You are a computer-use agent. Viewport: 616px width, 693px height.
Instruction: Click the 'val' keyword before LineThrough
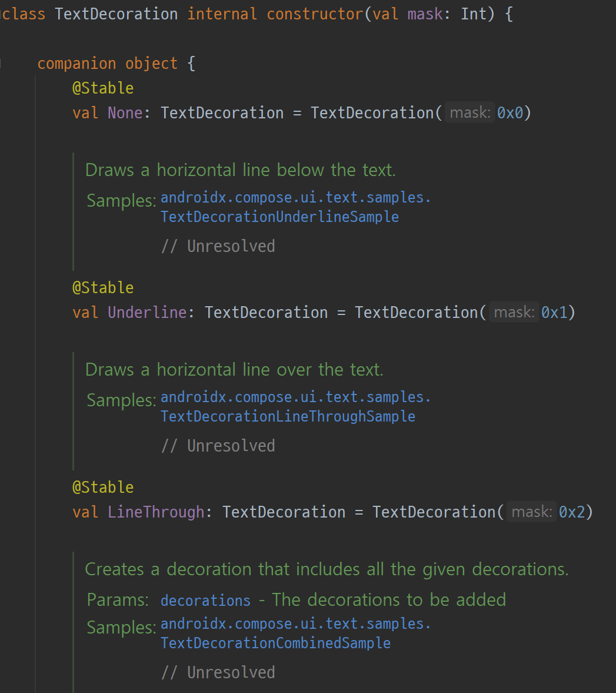coord(85,512)
